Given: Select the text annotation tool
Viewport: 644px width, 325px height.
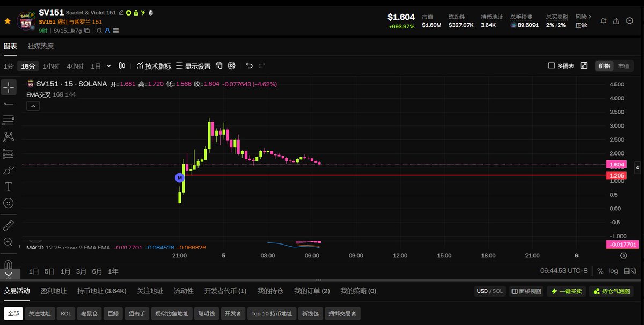Looking at the screenshot, I should click(x=9, y=187).
